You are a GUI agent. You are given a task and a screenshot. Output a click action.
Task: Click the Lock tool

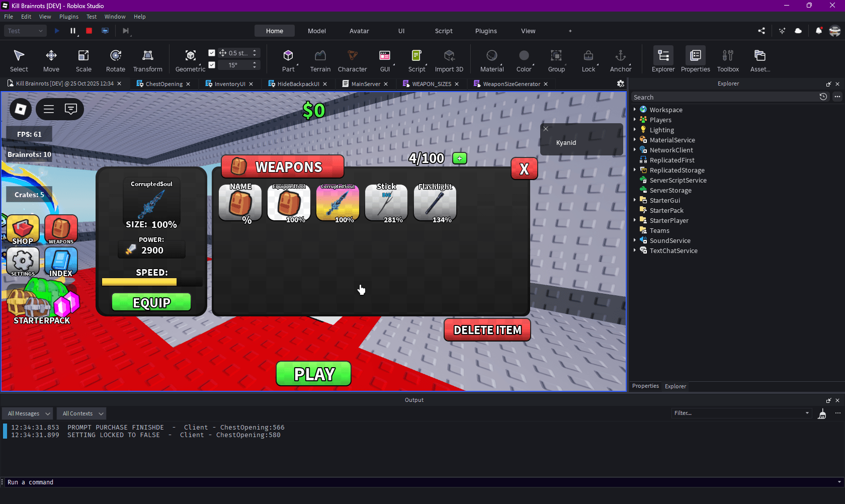(588, 60)
